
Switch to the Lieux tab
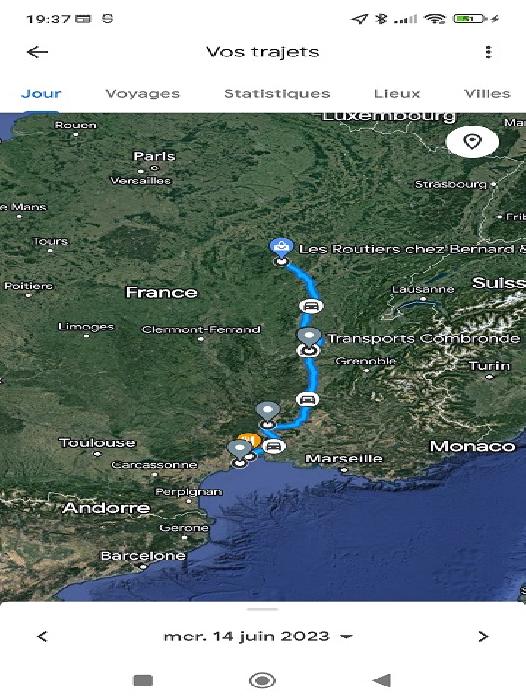(397, 94)
